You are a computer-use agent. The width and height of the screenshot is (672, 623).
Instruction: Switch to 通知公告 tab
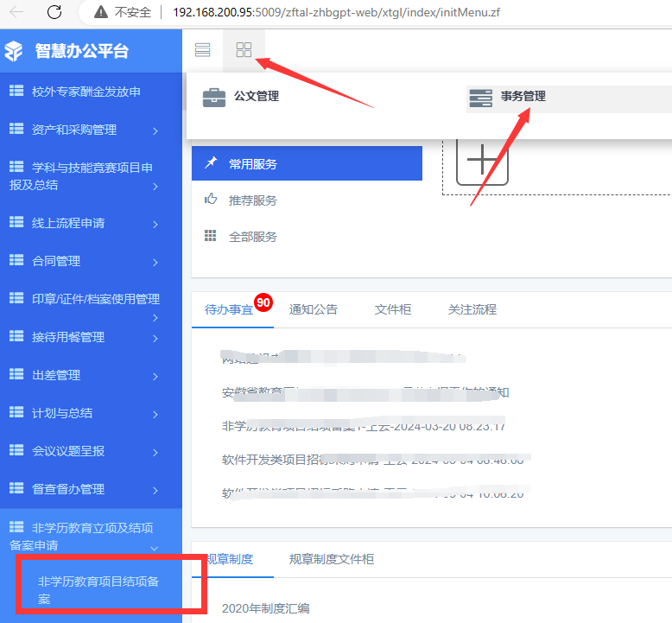point(314,309)
